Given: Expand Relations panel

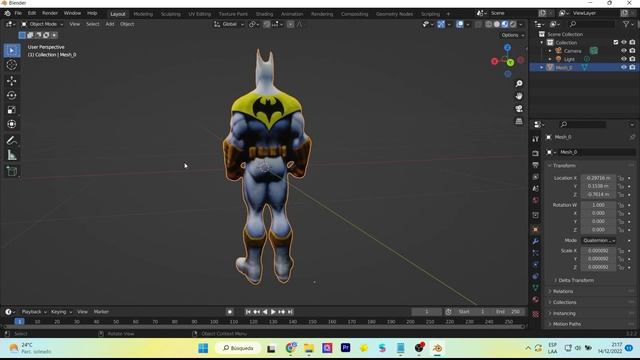Looking at the screenshot, I should pyautogui.click(x=563, y=291).
